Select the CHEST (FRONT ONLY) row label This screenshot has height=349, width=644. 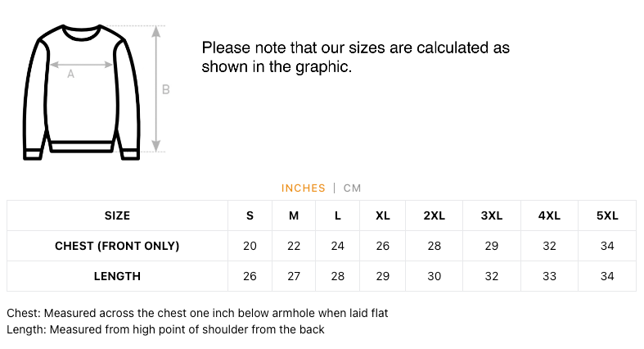click(117, 246)
